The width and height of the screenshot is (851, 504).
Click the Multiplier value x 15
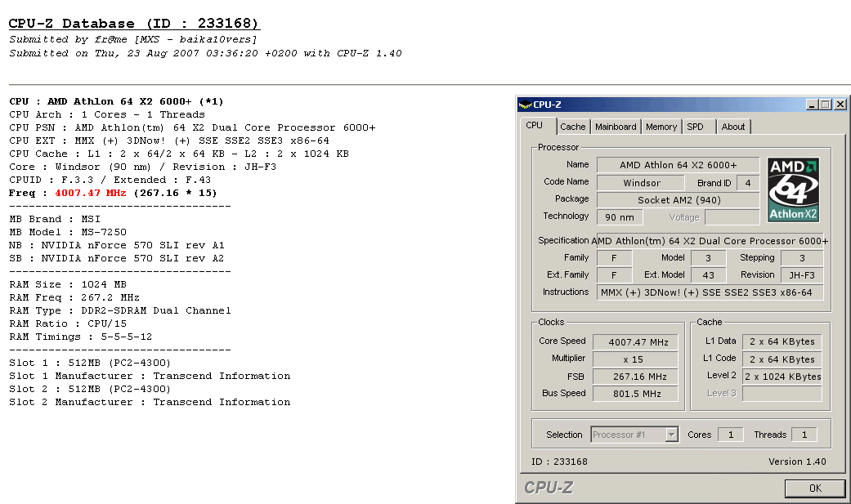click(635, 359)
